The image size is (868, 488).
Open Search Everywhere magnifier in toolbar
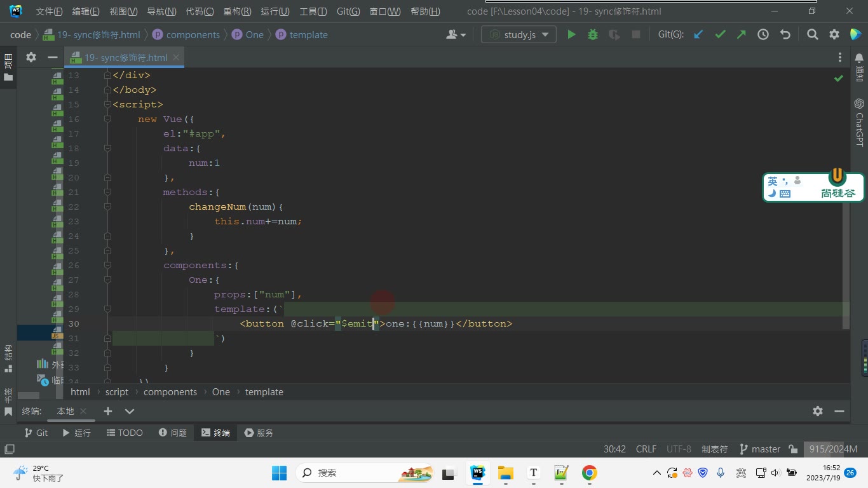pyautogui.click(x=813, y=35)
